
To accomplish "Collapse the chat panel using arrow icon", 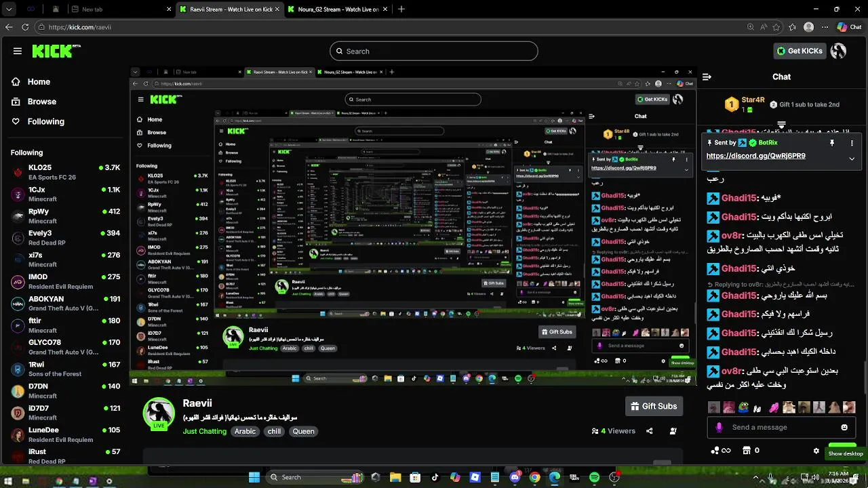I will tap(707, 77).
